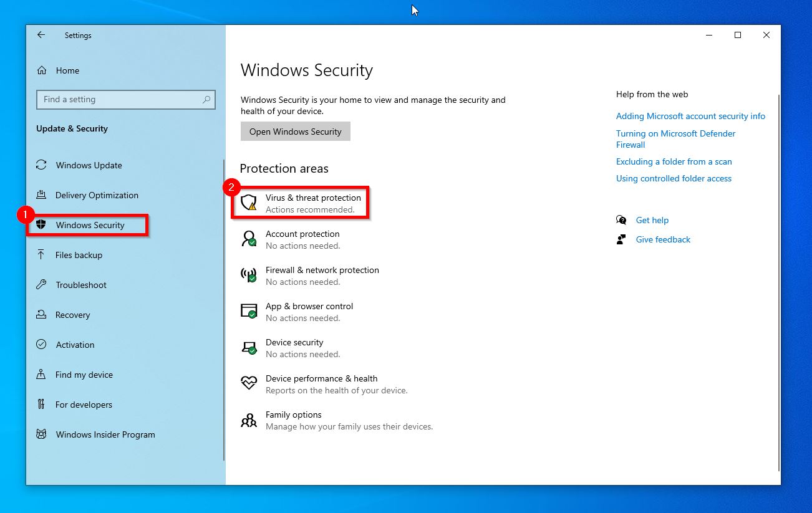Click the Give feedback person icon

point(621,239)
